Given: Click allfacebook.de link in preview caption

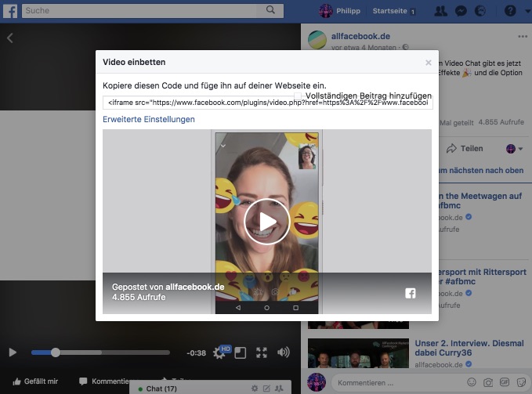Looking at the screenshot, I should coord(195,287).
